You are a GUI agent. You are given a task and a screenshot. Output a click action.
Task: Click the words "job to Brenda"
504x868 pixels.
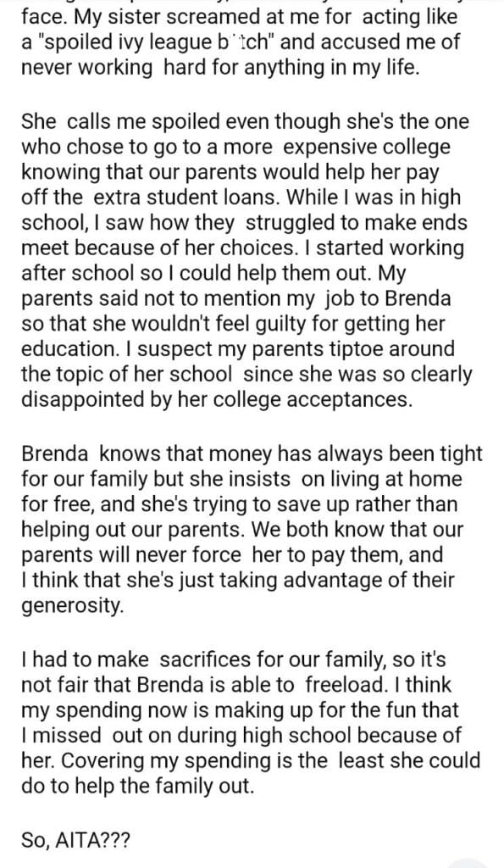(x=387, y=298)
